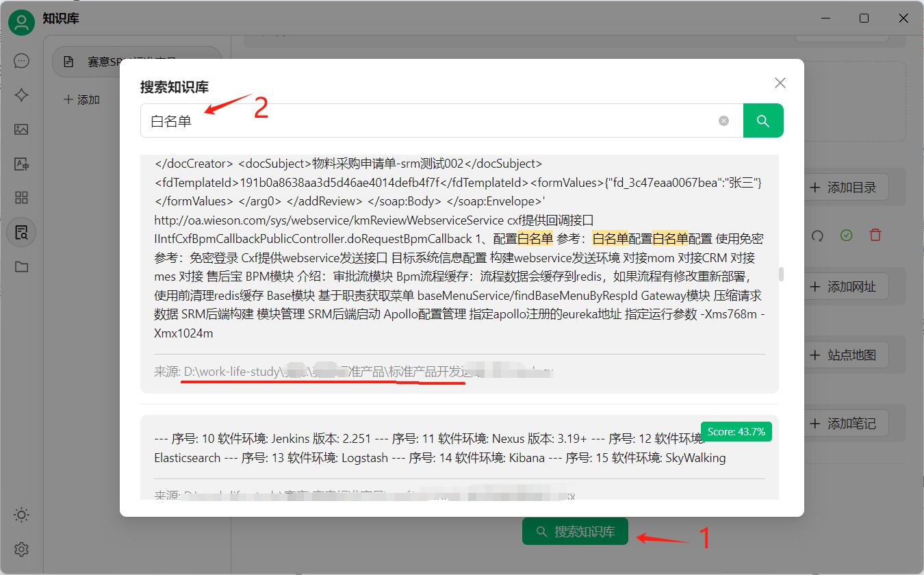
Task: Open the image painting sidebar icon
Action: (21, 129)
